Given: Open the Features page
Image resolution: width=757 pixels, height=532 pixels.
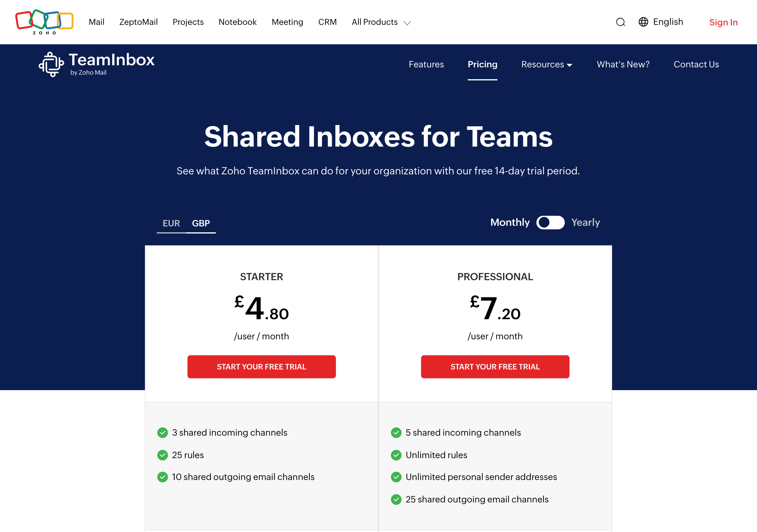Looking at the screenshot, I should [x=426, y=64].
